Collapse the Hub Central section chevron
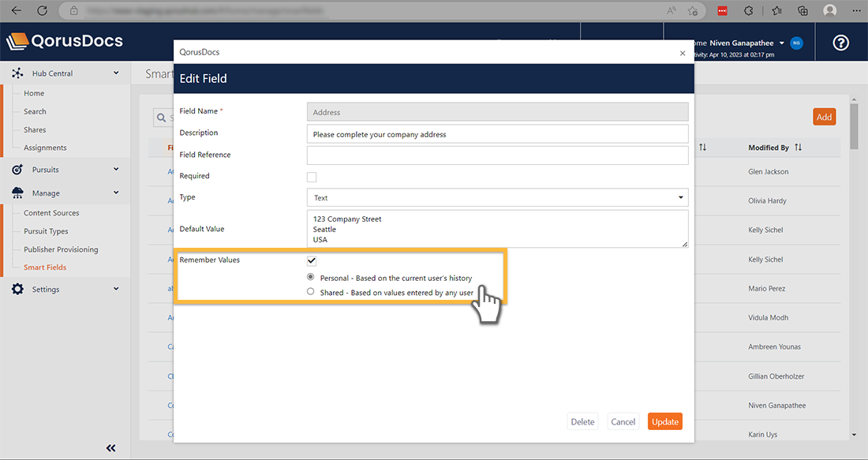 click(x=116, y=73)
